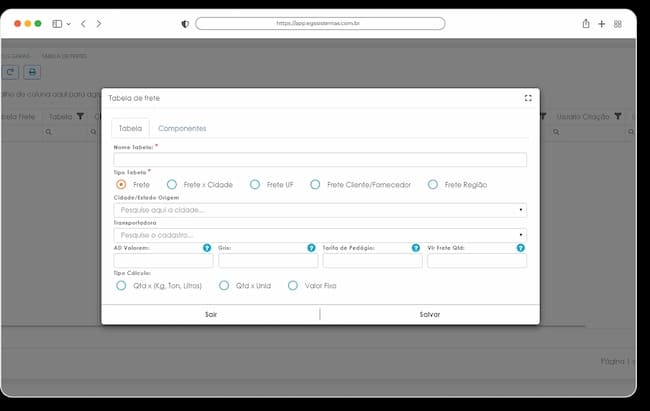Expand the Cidade/Estado Origem dropdown

320,210
